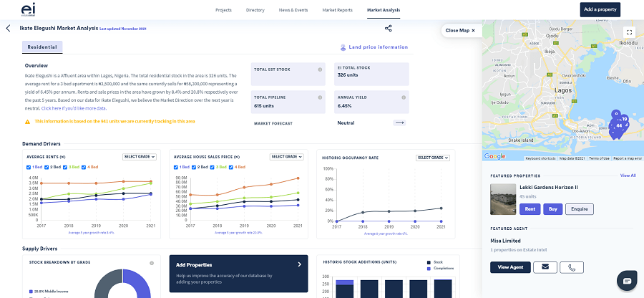
Task: Open the Market Reports nav item
Action: pyautogui.click(x=337, y=10)
